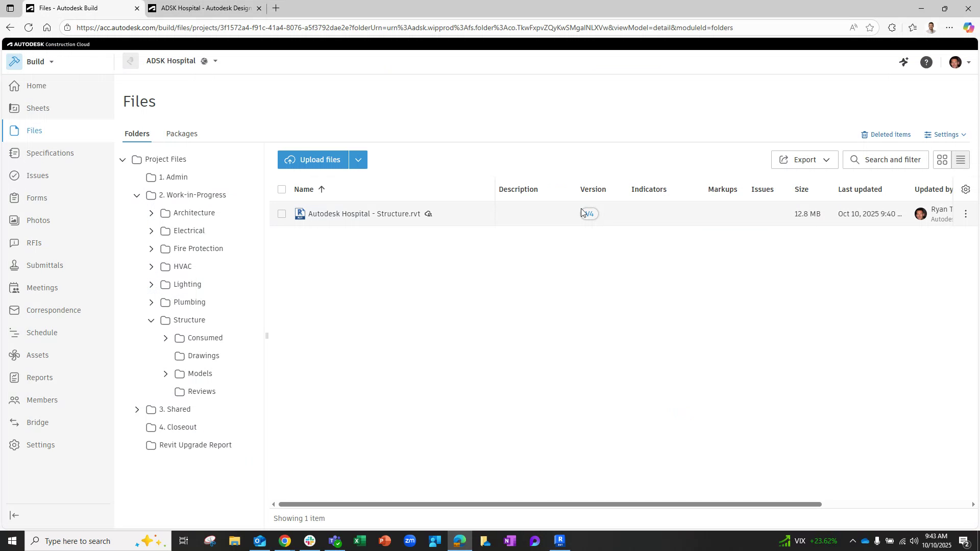Open the ADSK Hospital project switcher menu
980x551 pixels.
pyautogui.click(x=215, y=61)
